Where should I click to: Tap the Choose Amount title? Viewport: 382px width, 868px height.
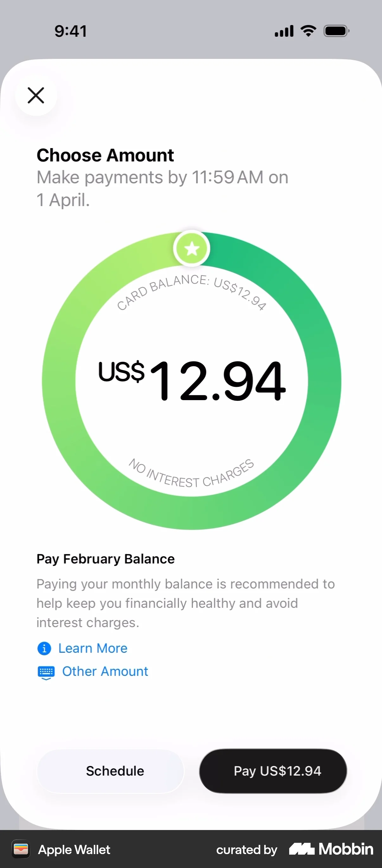(105, 155)
